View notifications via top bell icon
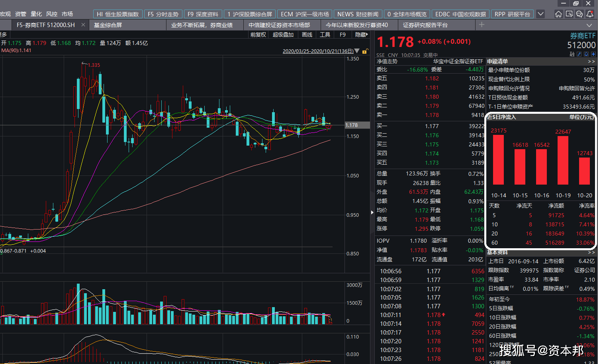The image size is (599, 364). point(590,14)
